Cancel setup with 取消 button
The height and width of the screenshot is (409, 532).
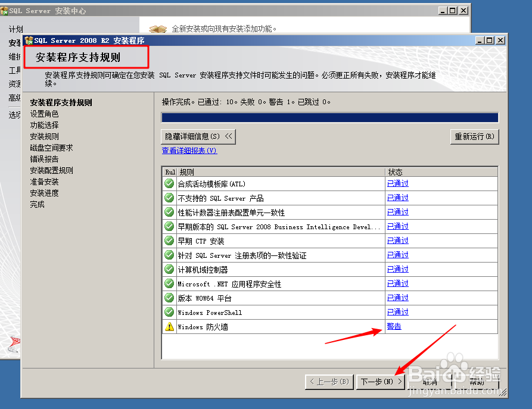point(430,382)
